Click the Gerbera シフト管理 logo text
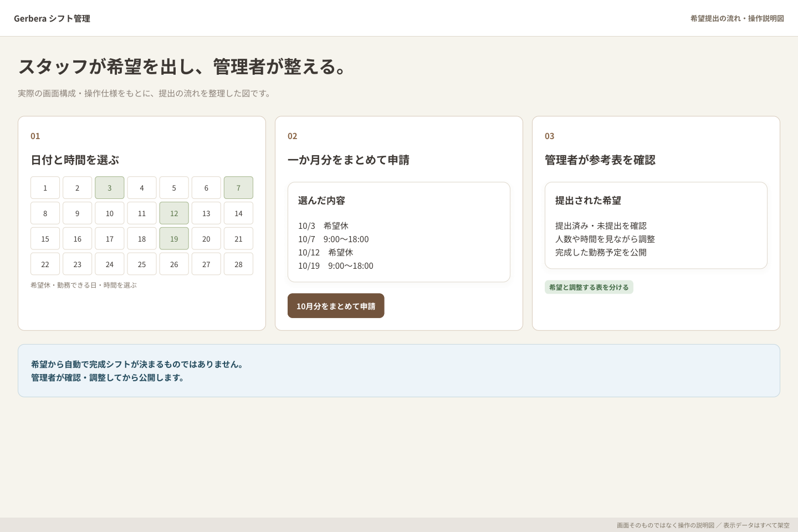 [52, 18]
